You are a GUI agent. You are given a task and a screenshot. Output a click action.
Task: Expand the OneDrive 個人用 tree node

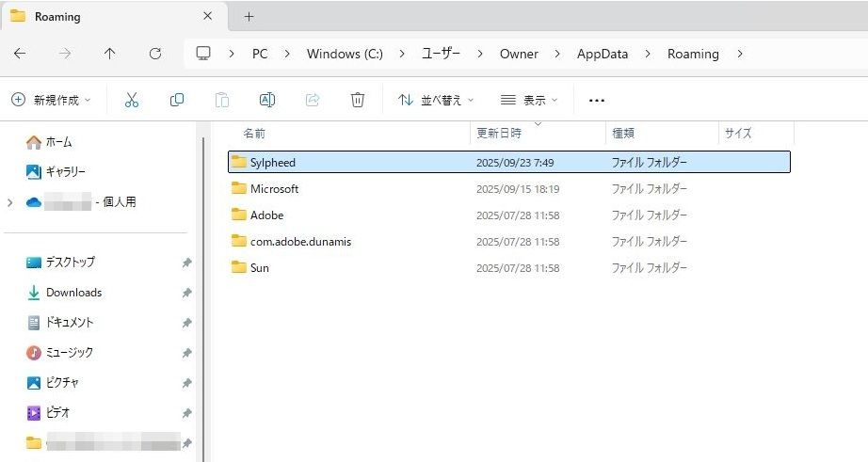click(x=10, y=202)
